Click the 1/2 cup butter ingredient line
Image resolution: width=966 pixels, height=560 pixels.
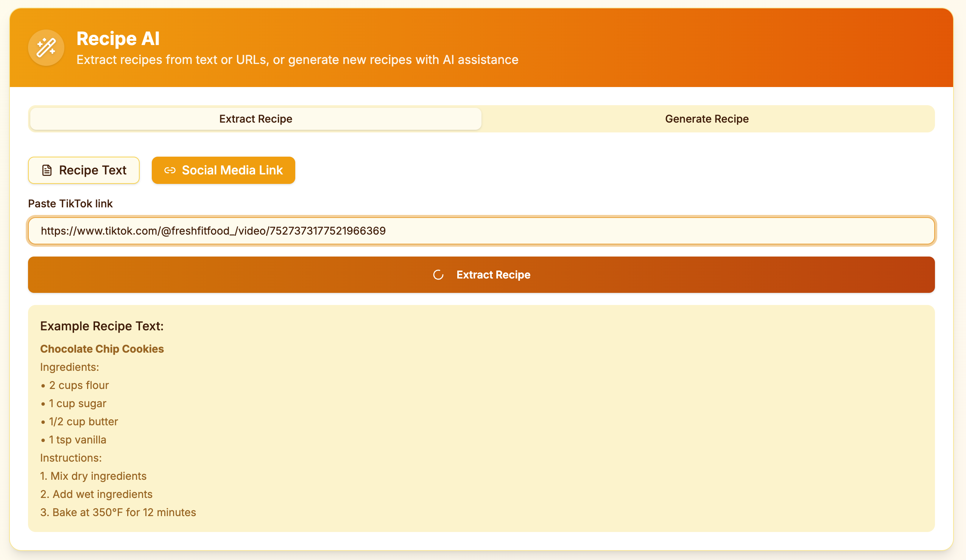83,422
